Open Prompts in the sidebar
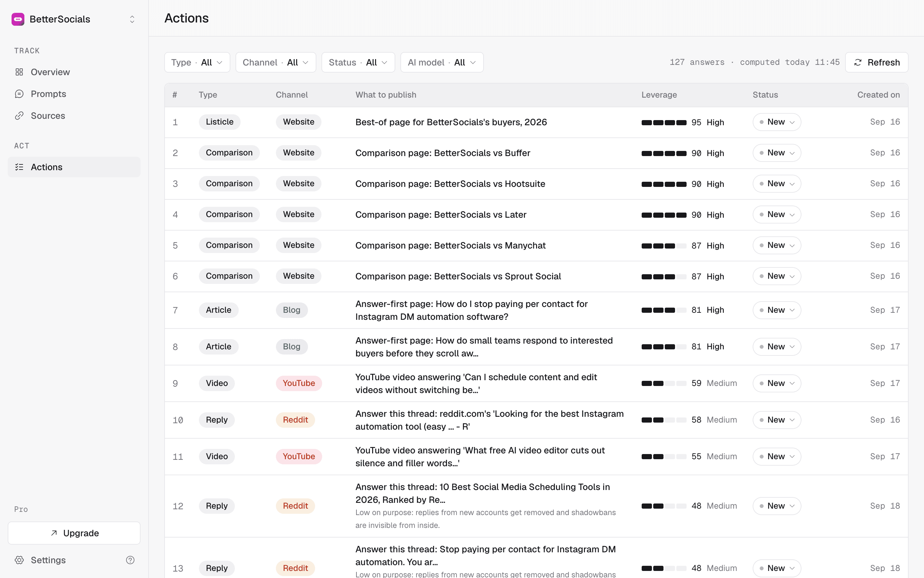924x578 pixels. 74,94
